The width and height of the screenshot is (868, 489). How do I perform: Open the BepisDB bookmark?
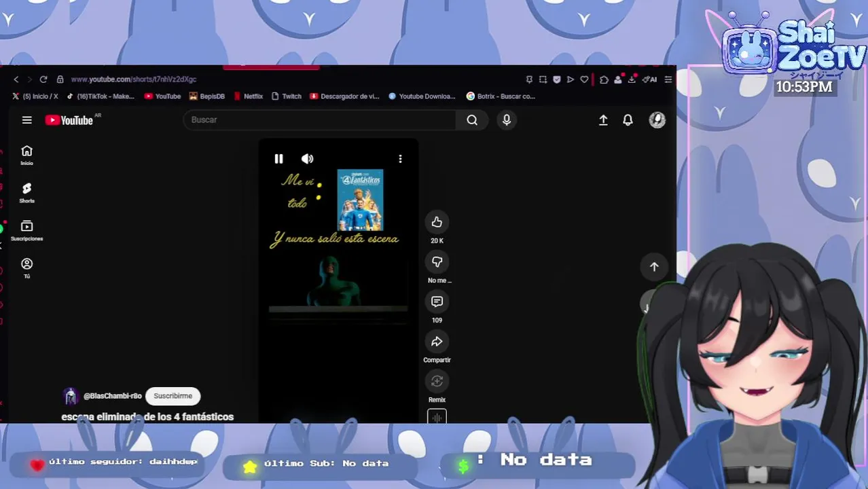coord(206,96)
